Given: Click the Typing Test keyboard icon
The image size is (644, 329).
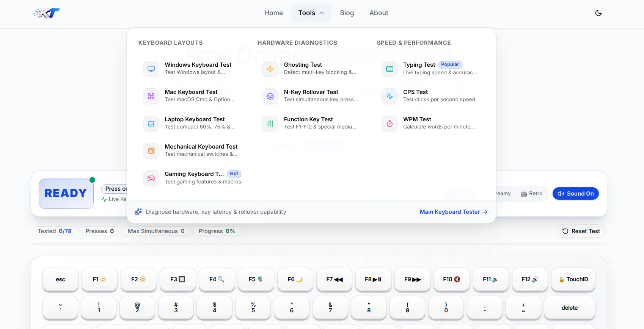Looking at the screenshot, I should 390,69.
